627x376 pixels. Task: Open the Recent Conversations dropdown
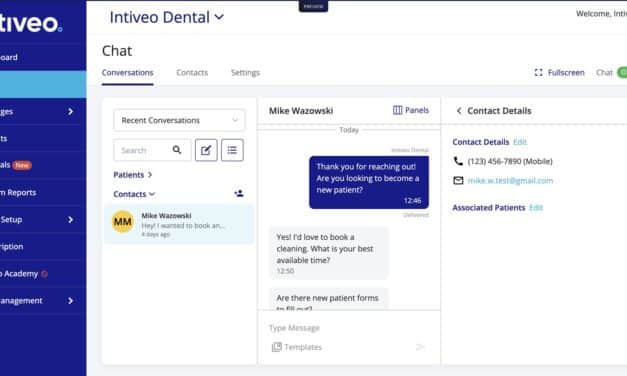(179, 120)
